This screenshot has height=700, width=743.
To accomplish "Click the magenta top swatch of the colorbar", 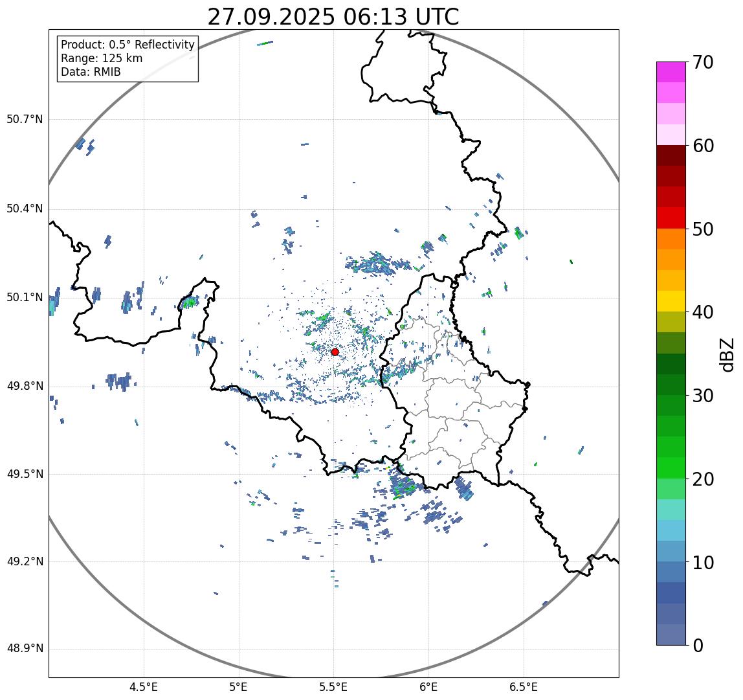I will pos(671,72).
